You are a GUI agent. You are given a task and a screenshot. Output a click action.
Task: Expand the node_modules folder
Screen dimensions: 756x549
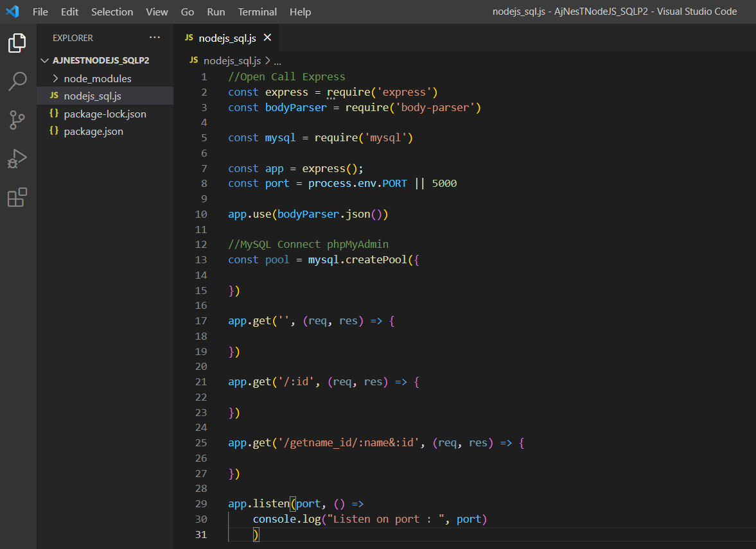[97, 78]
